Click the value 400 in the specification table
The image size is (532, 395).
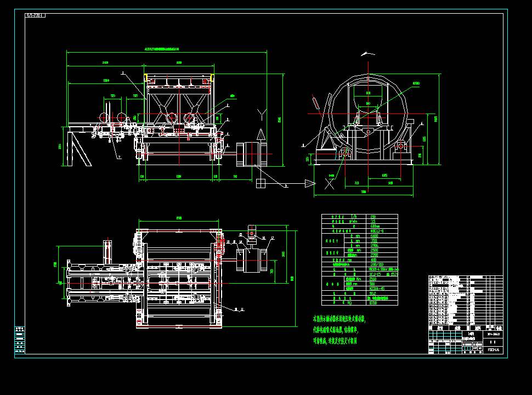[373, 259]
